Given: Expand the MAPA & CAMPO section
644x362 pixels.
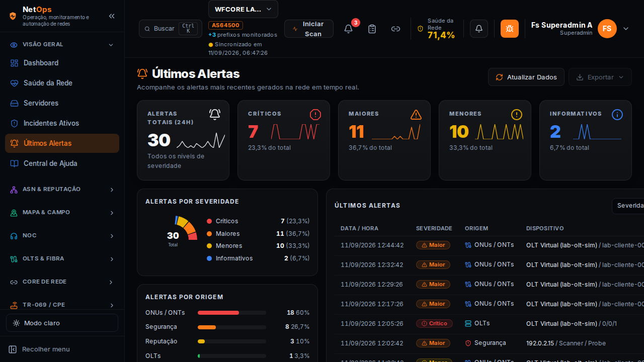Looking at the screenshot, I should click(x=62, y=212).
